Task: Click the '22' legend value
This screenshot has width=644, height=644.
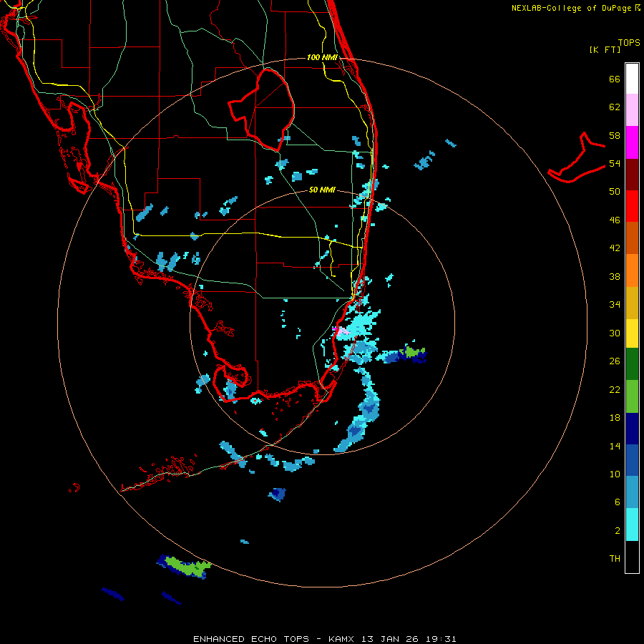Action: click(615, 389)
